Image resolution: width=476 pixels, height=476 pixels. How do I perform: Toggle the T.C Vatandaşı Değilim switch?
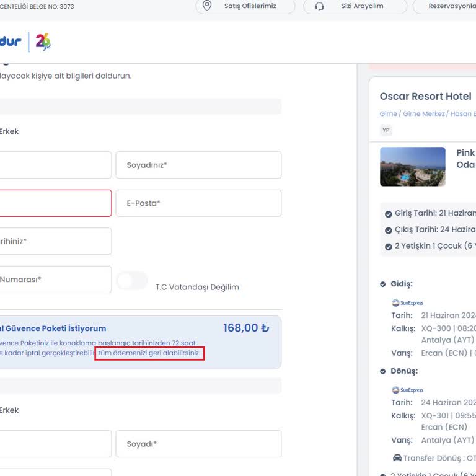point(132,281)
